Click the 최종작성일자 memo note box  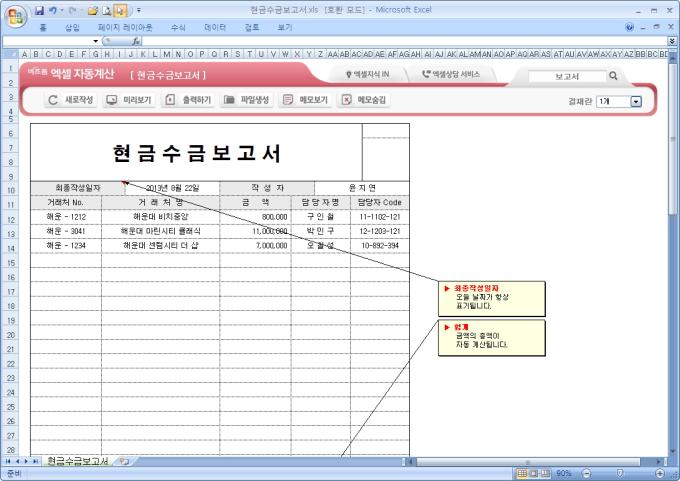492,299
